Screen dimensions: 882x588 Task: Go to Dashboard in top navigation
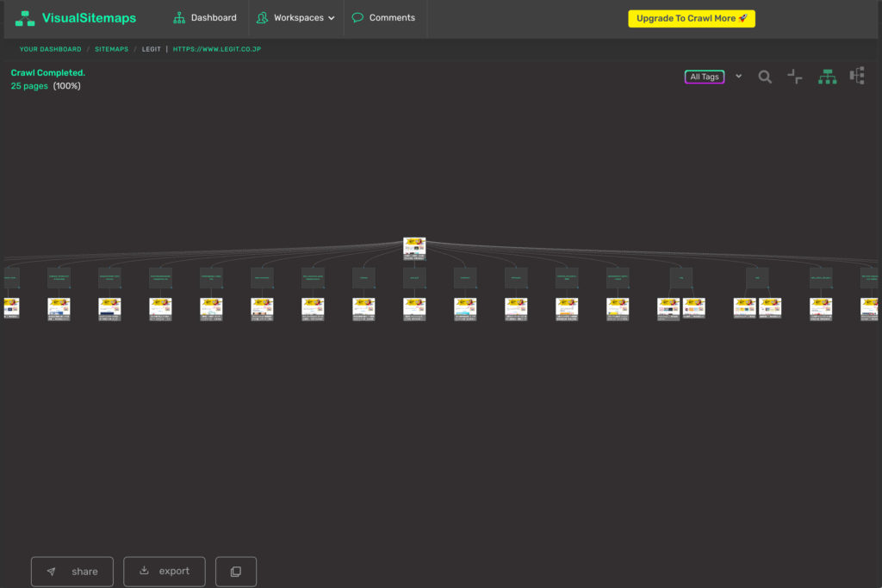[x=213, y=18]
